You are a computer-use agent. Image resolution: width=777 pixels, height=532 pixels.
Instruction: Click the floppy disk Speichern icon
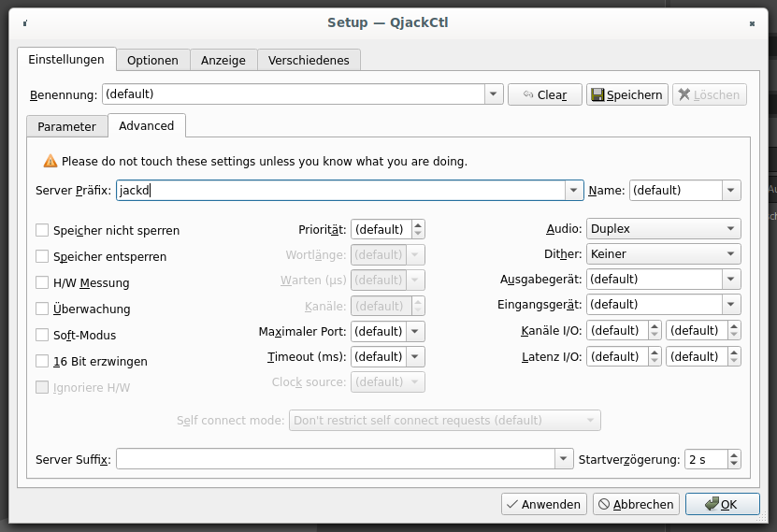(x=597, y=94)
